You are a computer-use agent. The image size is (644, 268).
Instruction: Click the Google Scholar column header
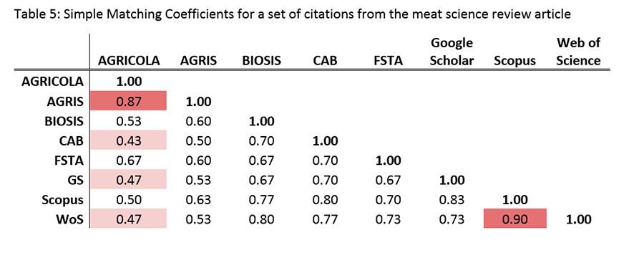point(452,52)
